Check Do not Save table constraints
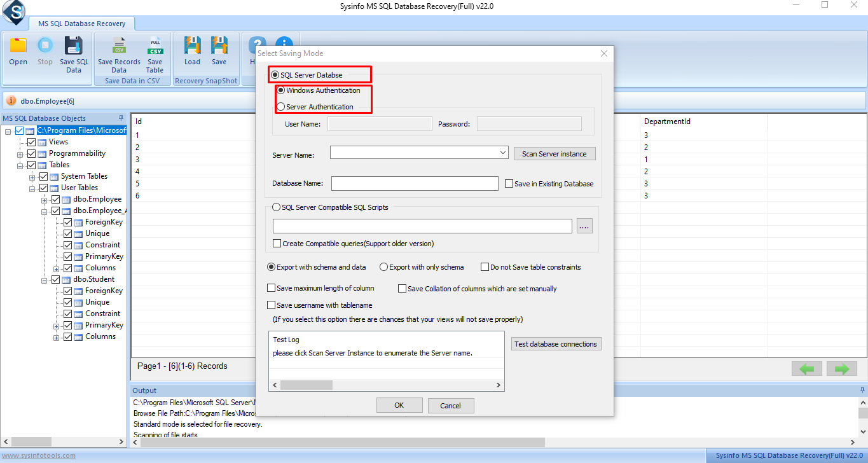The image size is (868, 463). pyautogui.click(x=485, y=267)
